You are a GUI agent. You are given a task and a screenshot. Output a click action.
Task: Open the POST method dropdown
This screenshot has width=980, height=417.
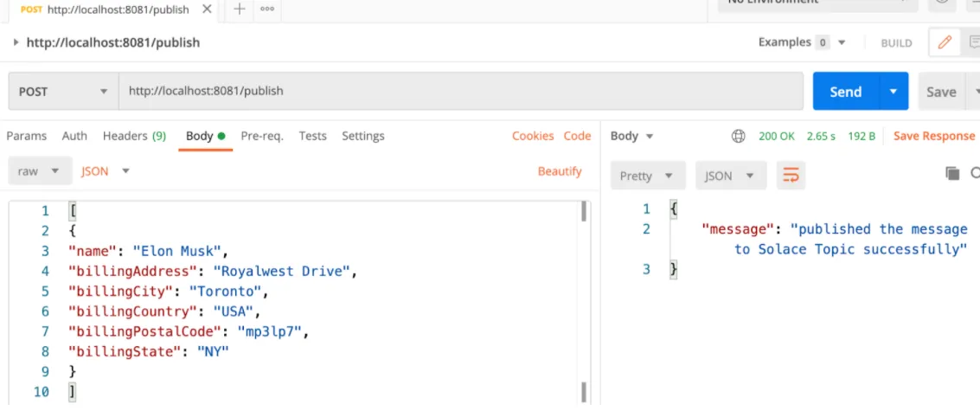pyautogui.click(x=63, y=92)
